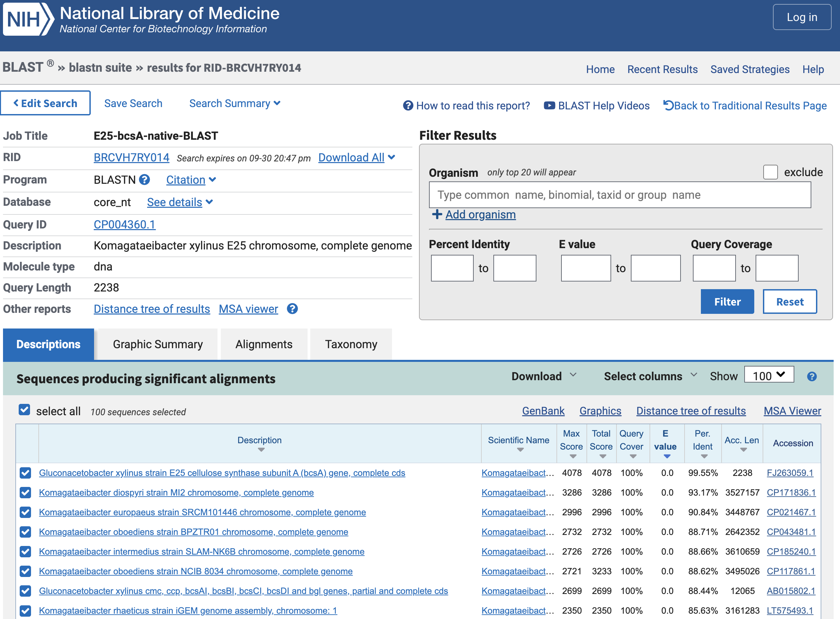
Task: Switch to the Graphic Summary tab
Action: [x=158, y=344]
